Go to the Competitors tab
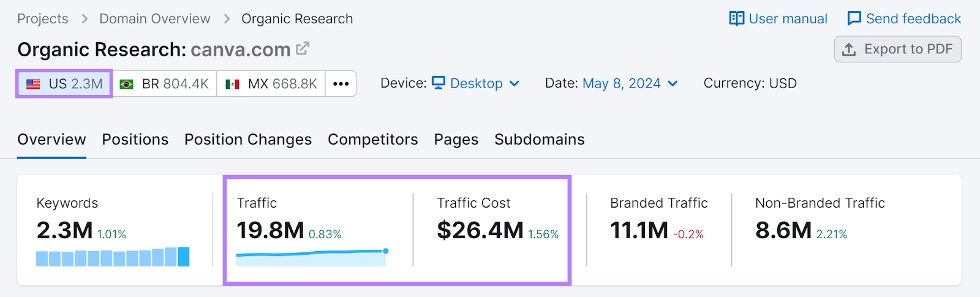 pos(372,140)
